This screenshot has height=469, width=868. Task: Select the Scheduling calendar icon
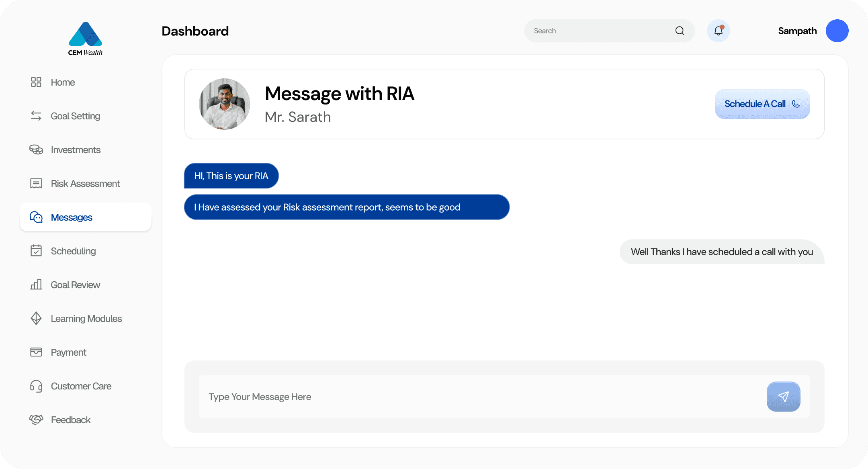(36, 251)
